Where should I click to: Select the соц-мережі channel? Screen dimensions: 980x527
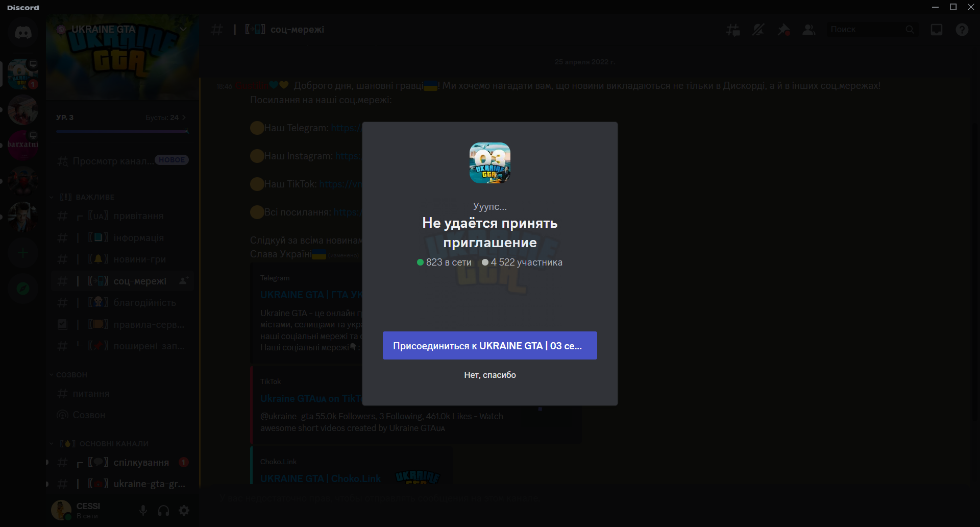click(x=122, y=281)
